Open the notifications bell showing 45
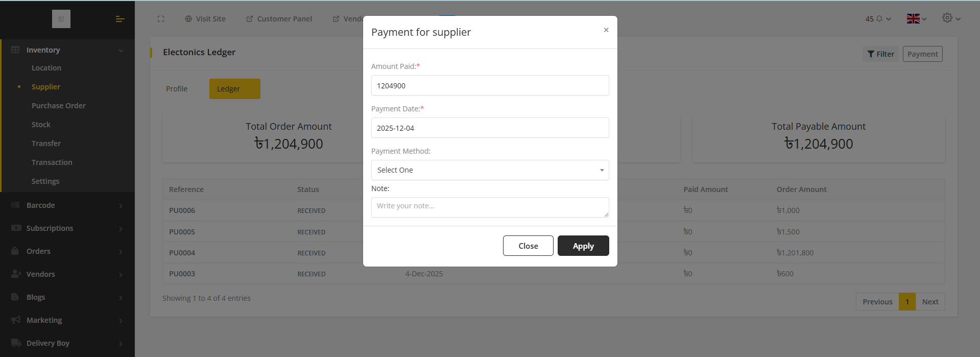 click(878, 19)
